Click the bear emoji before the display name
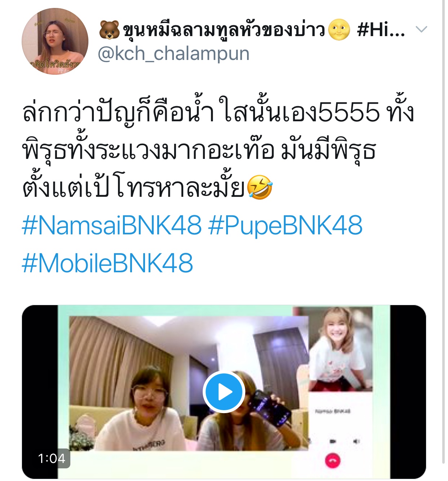 point(109,30)
